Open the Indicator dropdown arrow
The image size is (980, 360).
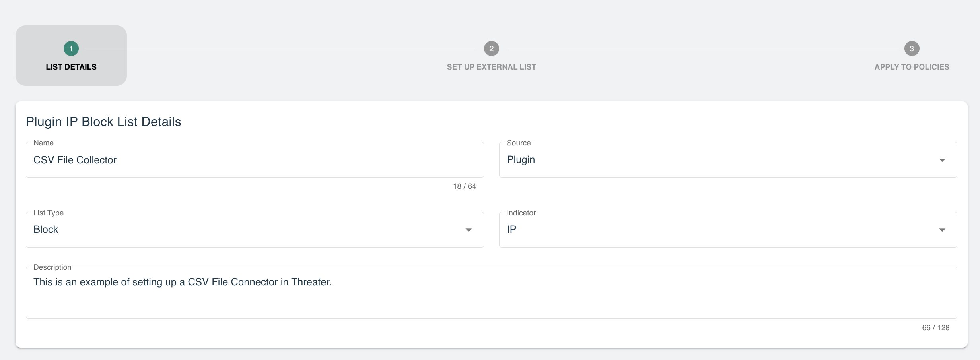pos(942,230)
